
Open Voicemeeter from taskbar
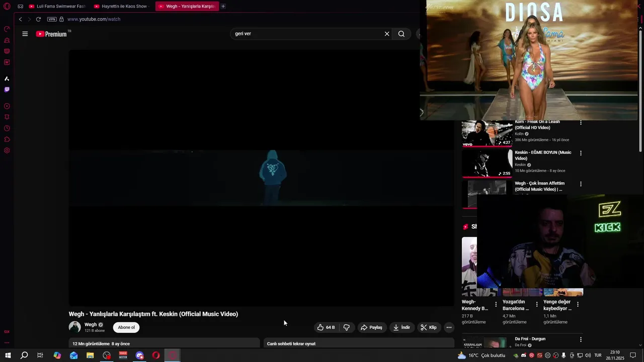coord(123,355)
